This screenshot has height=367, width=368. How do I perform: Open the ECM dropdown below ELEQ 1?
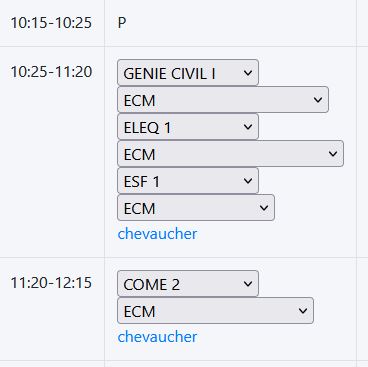point(230,154)
